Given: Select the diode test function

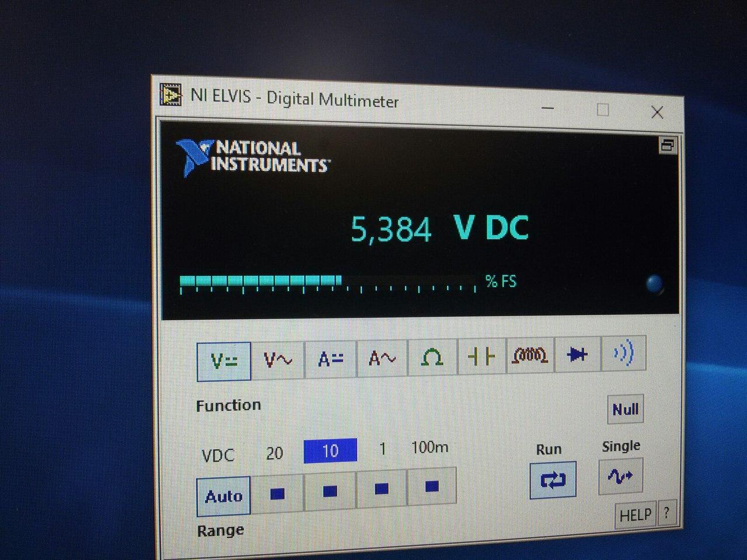Looking at the screenshot, I should pyautogui.click(x=577, y=353).
